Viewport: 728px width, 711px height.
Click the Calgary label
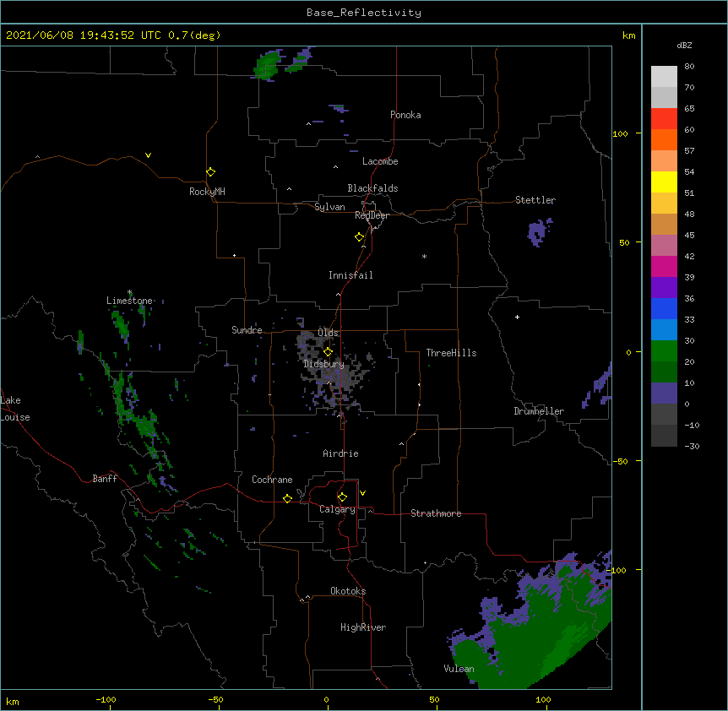[x=338, y=509]
